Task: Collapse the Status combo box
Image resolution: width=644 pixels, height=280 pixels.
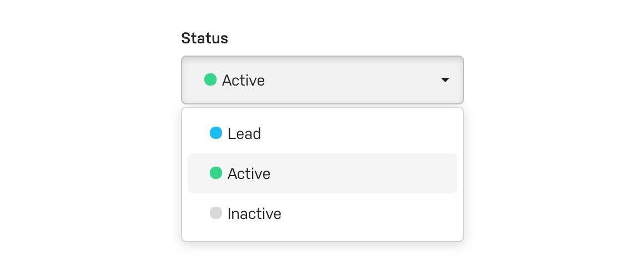Action: tap(323, 80)
